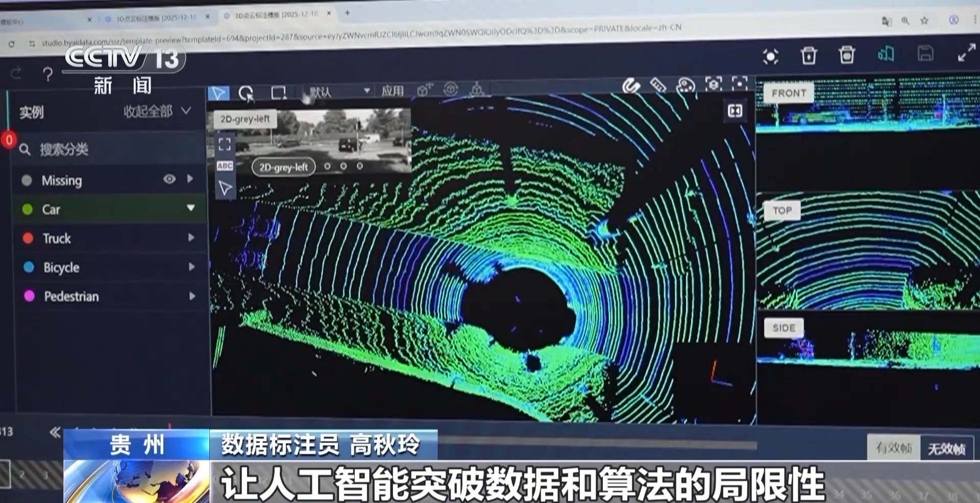980x503 pixels.
Task: Toggle visibility eye for Missing class
Action: point(169,179)
